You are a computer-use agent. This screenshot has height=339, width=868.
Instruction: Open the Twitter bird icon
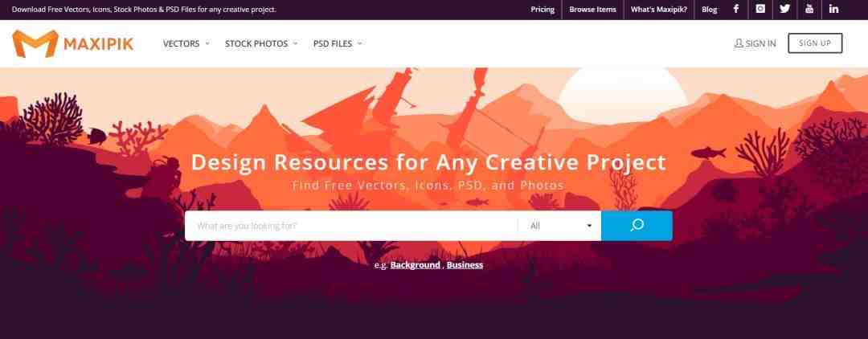pyautogui.click(x=785, y=9)
